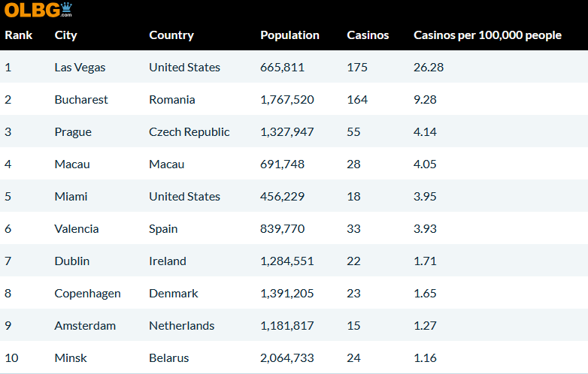588x374 pixels.
Task: Select the Prague city name
Action: (x=73, y=132)
